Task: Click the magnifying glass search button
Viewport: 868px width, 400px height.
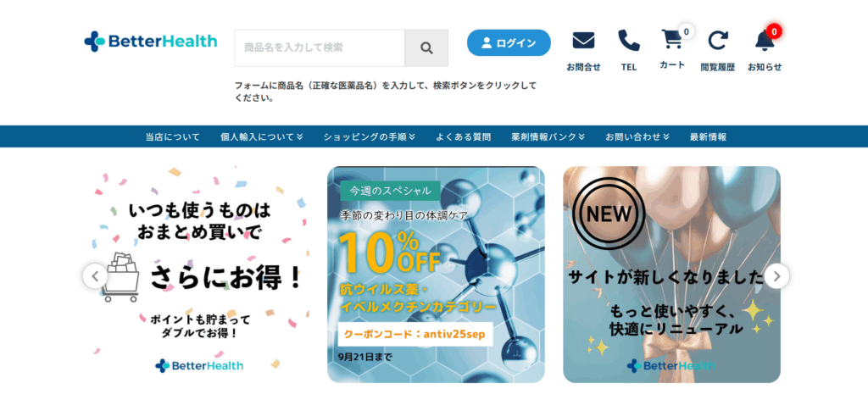Action: coord(426,48)
